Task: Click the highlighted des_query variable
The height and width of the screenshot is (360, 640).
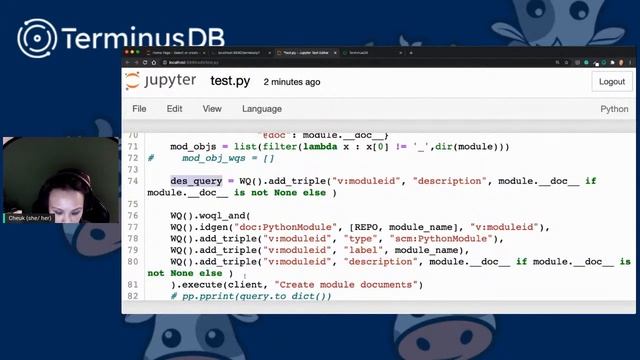Action: [x=196, y=181]
